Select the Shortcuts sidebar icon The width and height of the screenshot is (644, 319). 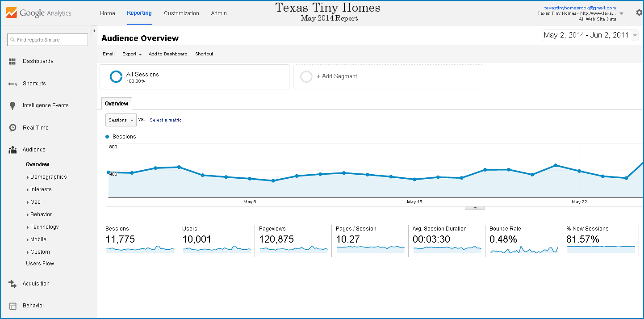12,84
